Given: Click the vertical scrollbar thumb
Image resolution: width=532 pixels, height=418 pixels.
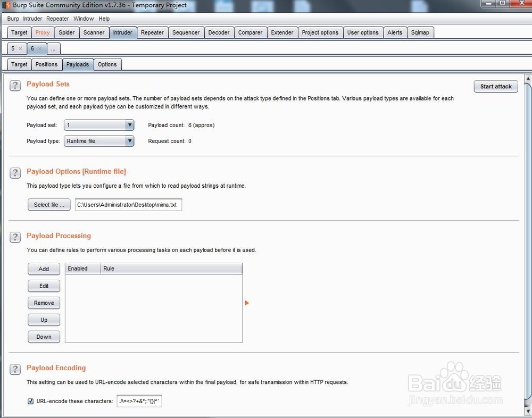Looking at the screenshot, I should 528,241.
